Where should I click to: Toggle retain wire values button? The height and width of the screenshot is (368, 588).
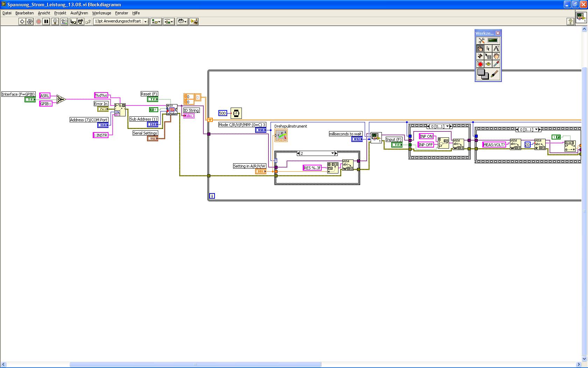click(64, 22)
